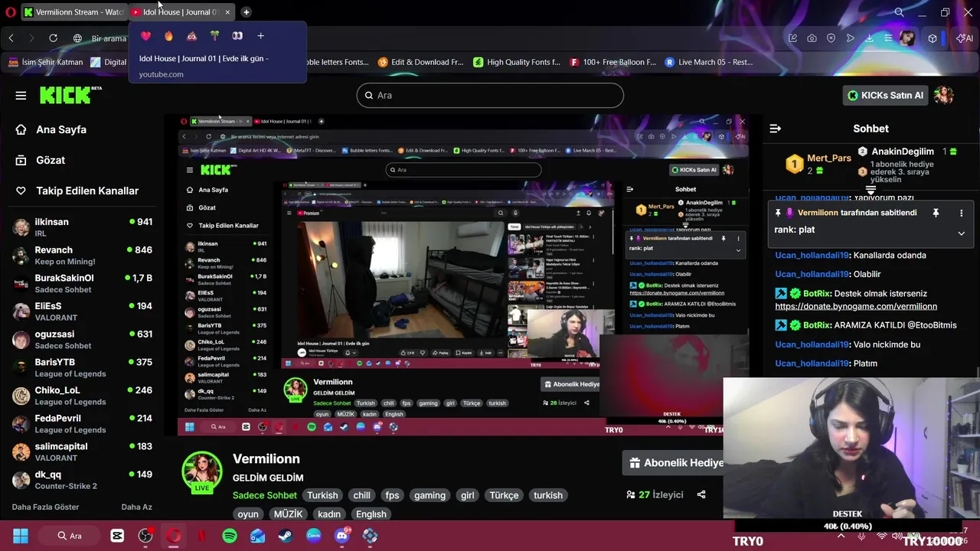Open browser tab search magnifier

pyautogui.click(x=899, y=12)
